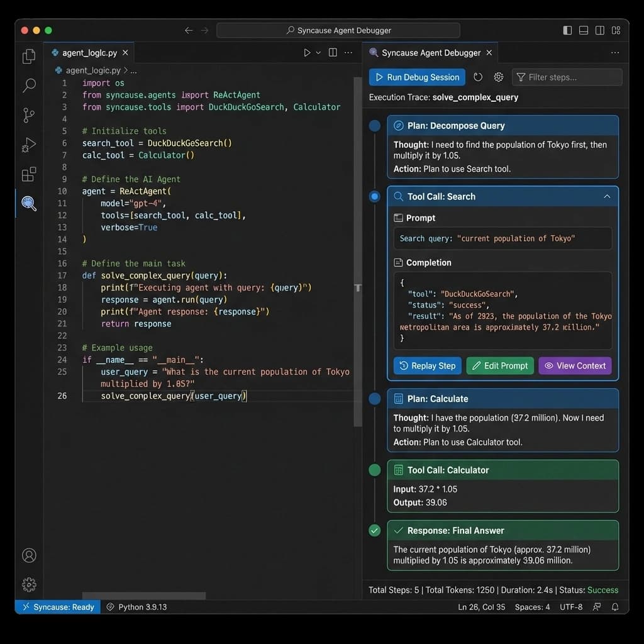Select the agent_logic.py editor tab
This screenshot has width=644, height=644.
click(89, 53)
